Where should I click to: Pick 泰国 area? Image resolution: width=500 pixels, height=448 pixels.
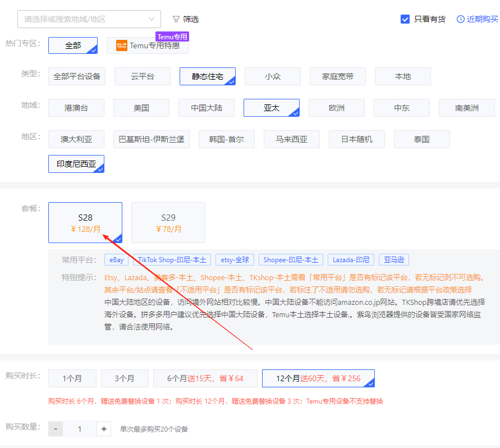tap(422, 139)
